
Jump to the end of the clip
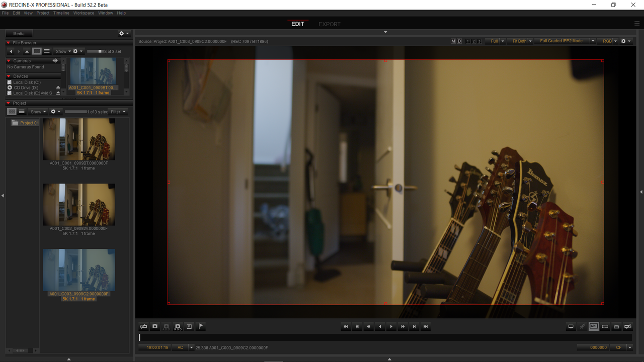click(426, 327)
